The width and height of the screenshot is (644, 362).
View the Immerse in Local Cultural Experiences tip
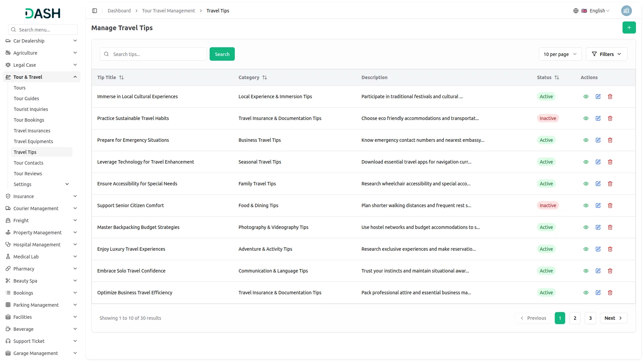586,97
